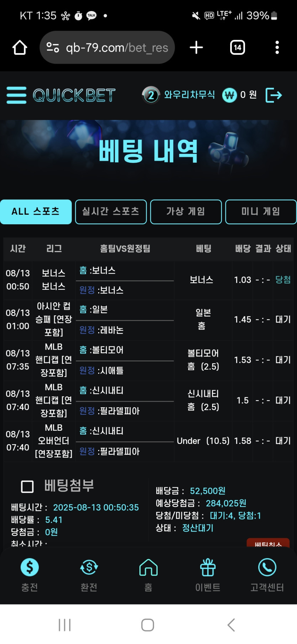Switch to the 미니 게임 tab
Screen dimensions: 297x644
tap(261, 212)
